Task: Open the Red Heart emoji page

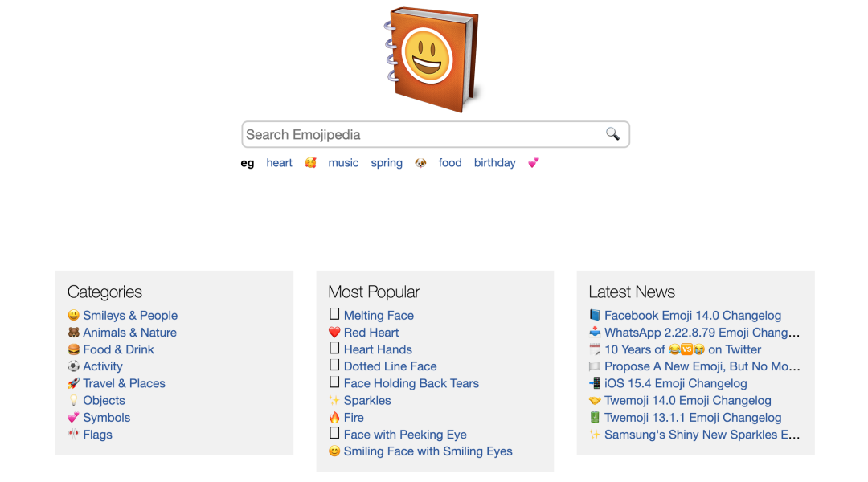Action: click(371, 333)
